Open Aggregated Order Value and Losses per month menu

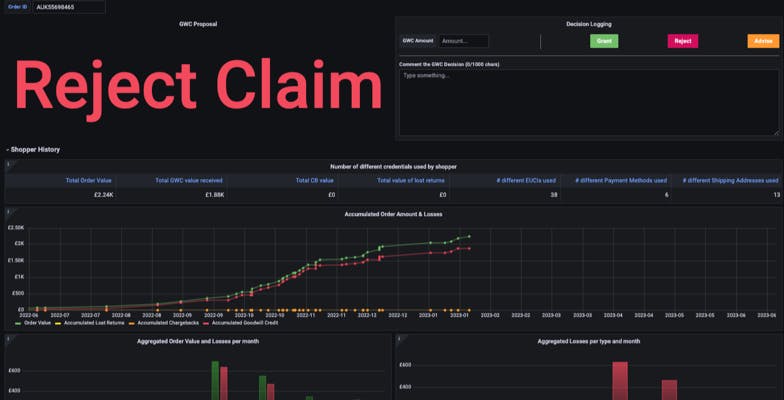(198, 341)
